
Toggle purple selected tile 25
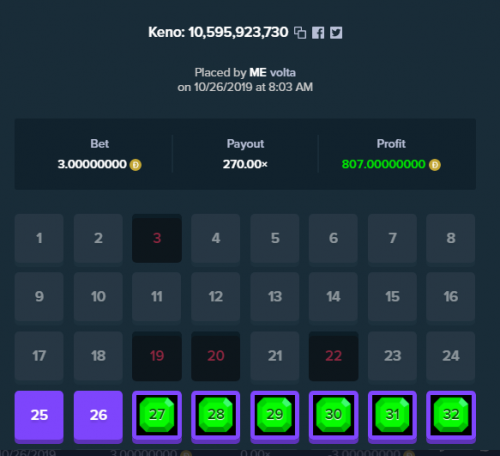(39, 415)
